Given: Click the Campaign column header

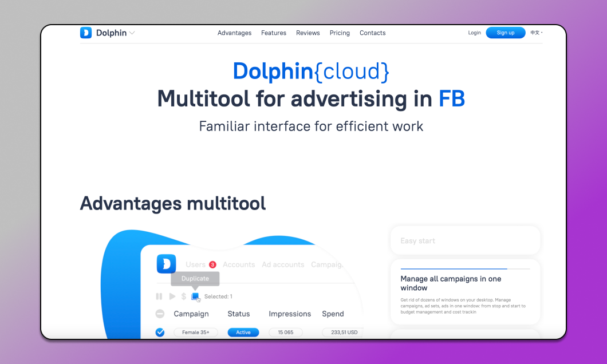Looking at the screenshot, I should click(191, 314).
